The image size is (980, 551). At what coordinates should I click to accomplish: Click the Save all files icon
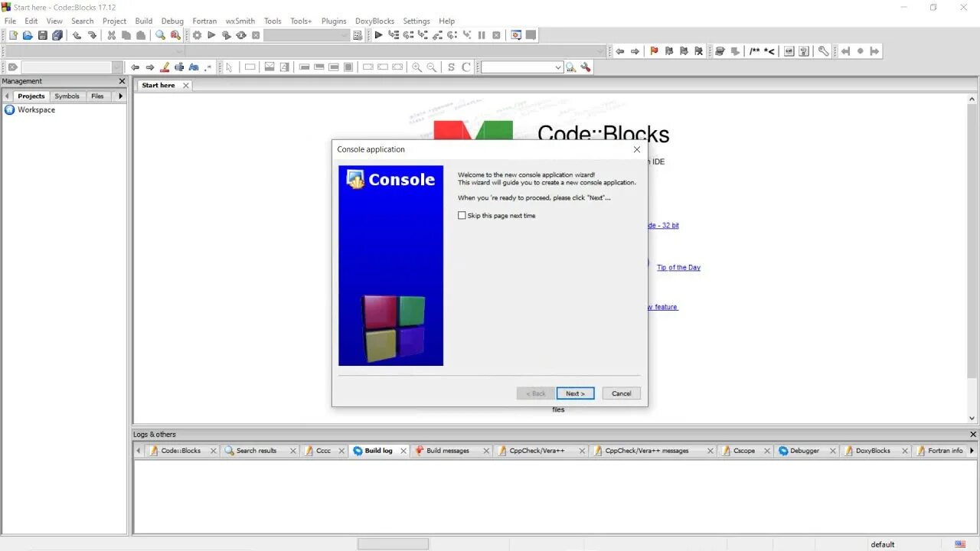point(57,35)
